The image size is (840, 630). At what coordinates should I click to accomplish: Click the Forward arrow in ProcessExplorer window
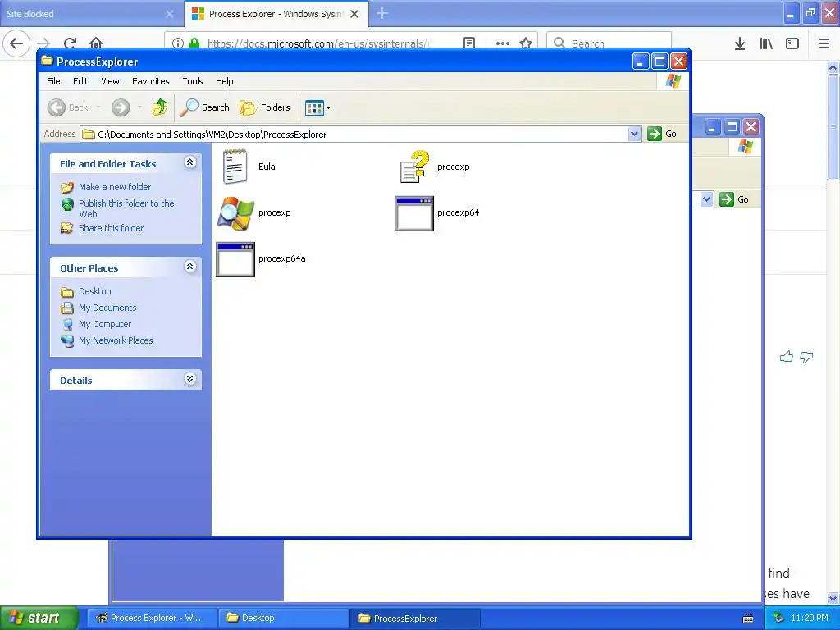coord(121,107)
